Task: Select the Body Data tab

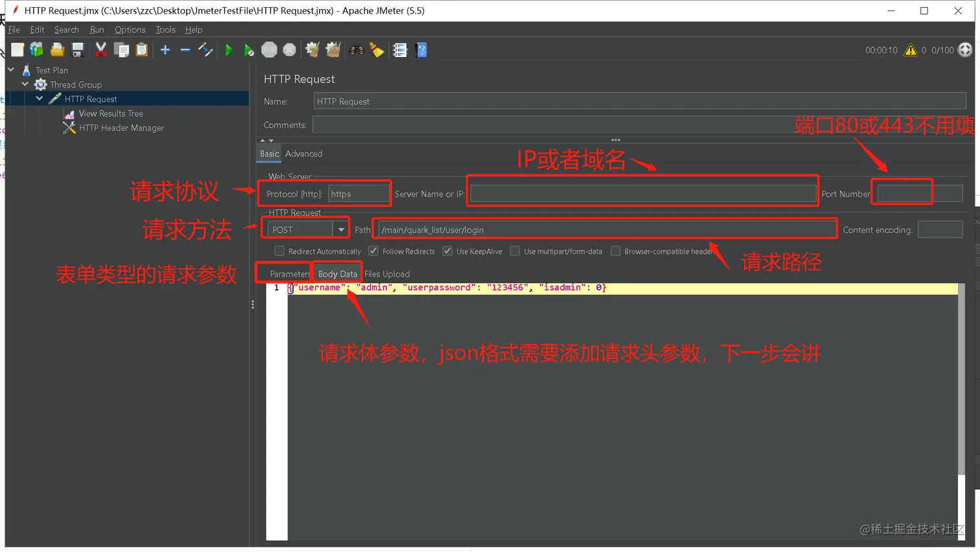Action: pos(338,274)
